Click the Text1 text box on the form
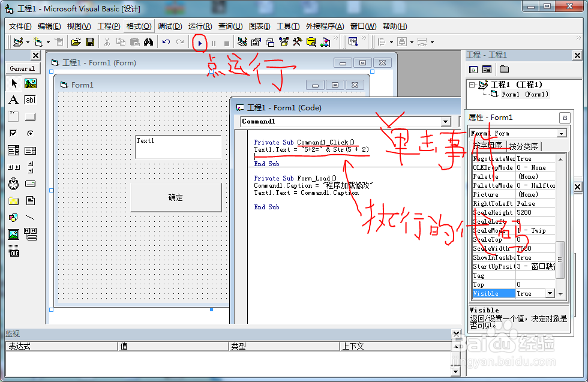 point(178,147)
